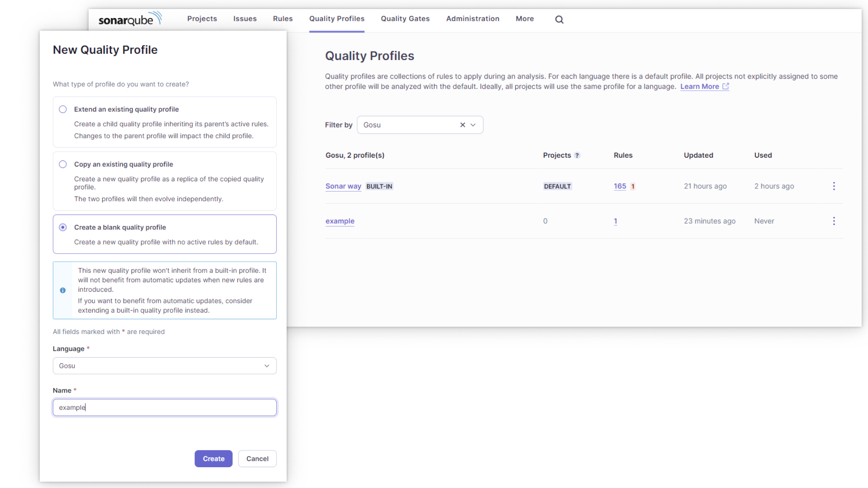Click the '23 minutes ago' cell
Viewport: 868px width, 488px height.
click(710, 221)
